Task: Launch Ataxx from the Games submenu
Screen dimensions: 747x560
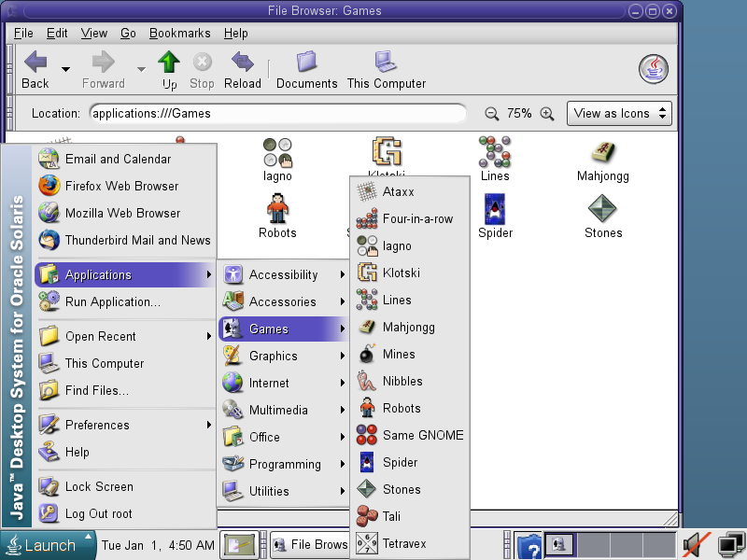Action: click(x=409, y=191)
